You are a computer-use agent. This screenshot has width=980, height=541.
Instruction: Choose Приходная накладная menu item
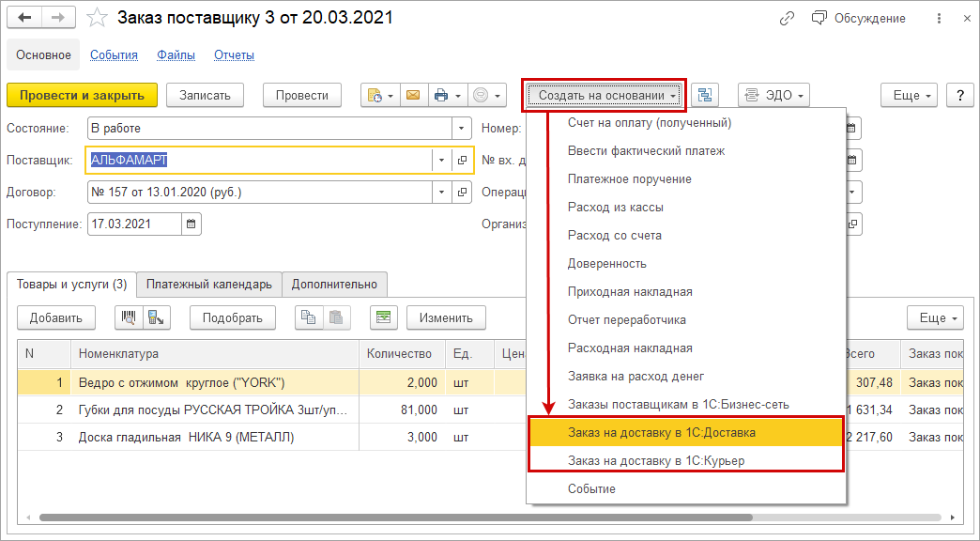coord(686,292)
